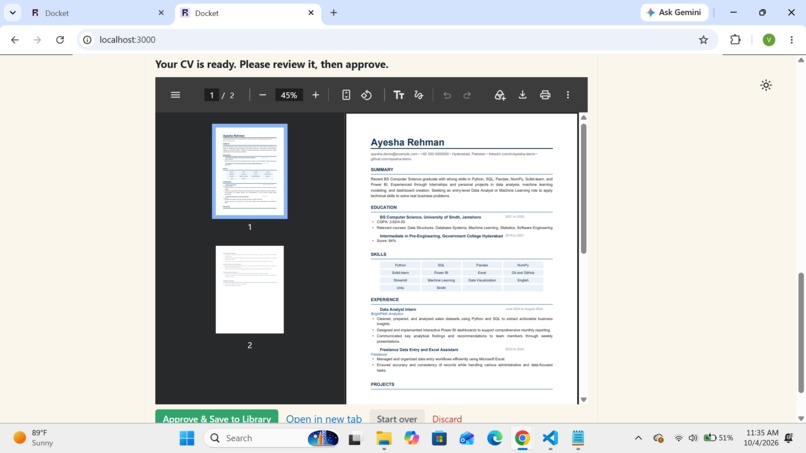Show hidden system tray icons
The image size is (806, 453).
coord(638,438)
